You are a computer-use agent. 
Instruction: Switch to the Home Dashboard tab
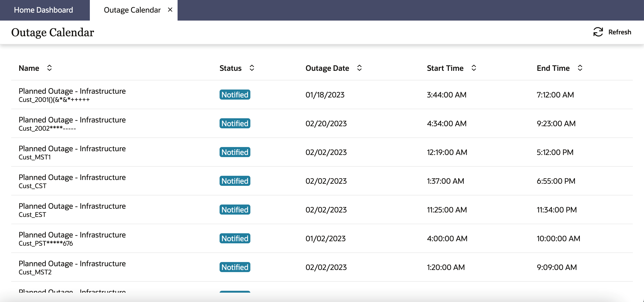tap(43, 10)
